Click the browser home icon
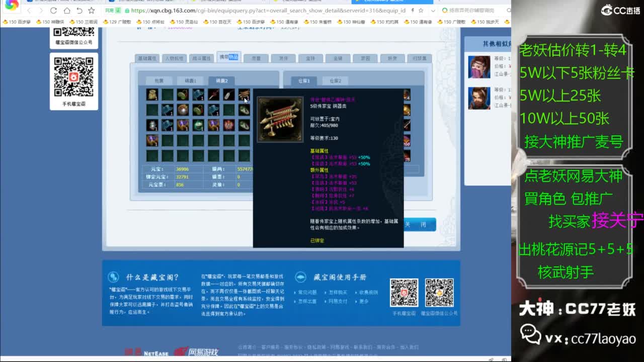Viewport: 644px width, 362px height. [67, 11]
